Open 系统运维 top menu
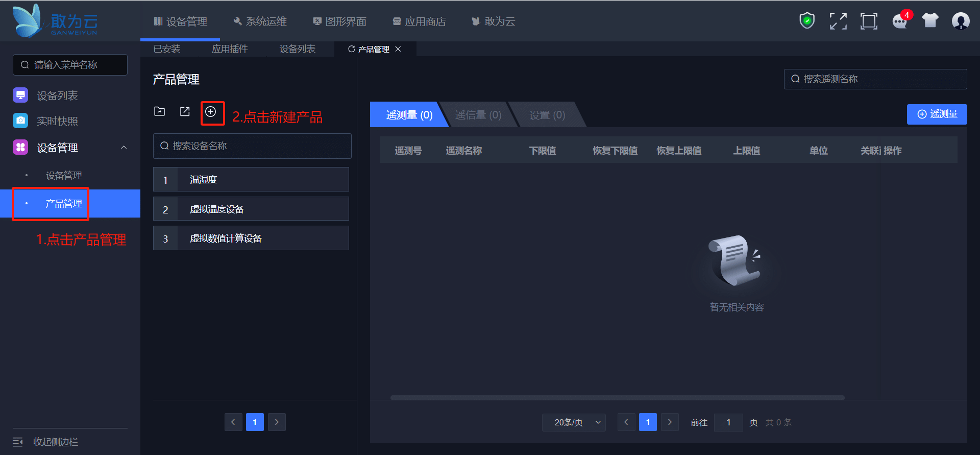Viewport: 980px width, 455px height. pos(260,21)
